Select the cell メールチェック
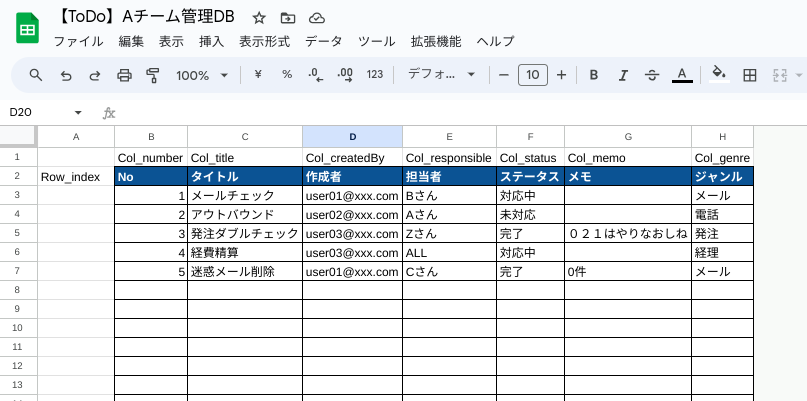The width and height of the screenshot is (807, 401). [245, 196]
